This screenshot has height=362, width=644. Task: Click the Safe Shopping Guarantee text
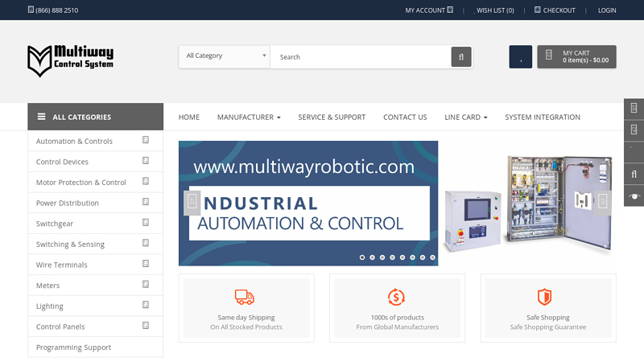548,327
